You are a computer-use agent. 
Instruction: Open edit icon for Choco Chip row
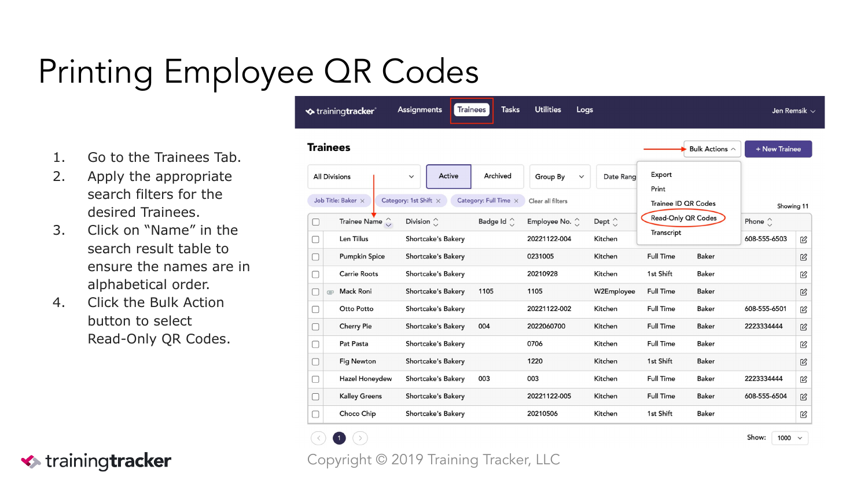(x=804, y=414)
